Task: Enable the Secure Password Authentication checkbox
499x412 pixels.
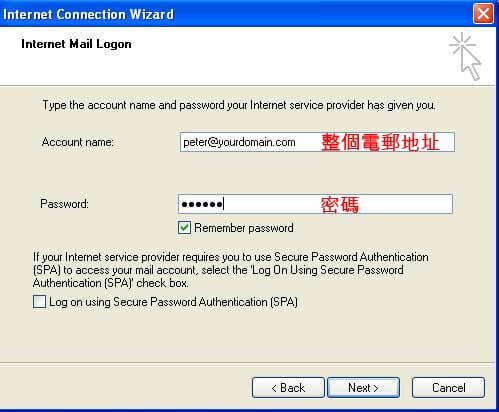Action: pyautogui.click(x=39, y=302)
